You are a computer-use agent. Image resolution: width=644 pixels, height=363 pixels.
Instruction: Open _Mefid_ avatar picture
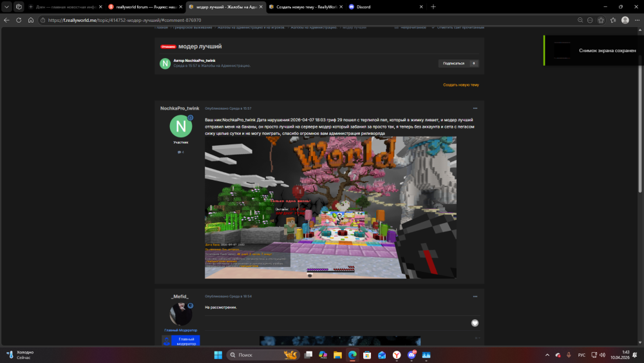point(181,314)
